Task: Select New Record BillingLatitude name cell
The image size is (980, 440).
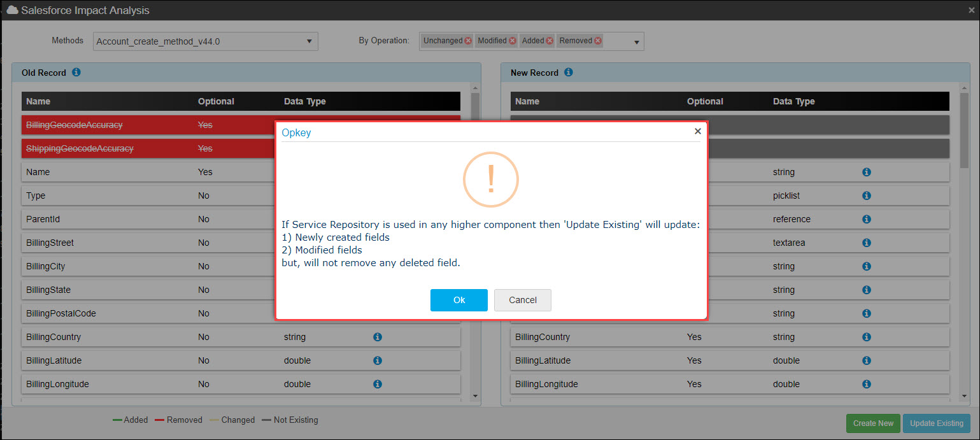Action: click(x=543, y=360)
